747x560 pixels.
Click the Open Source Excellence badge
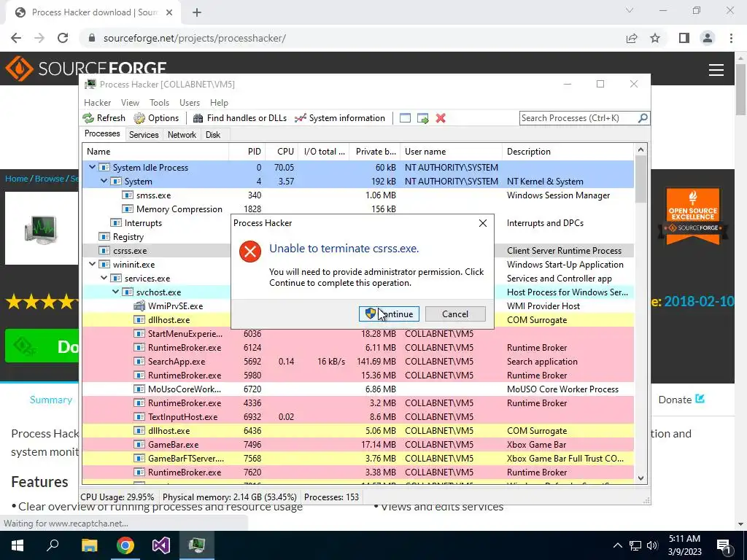pyautogui.click(x=693, y=217)
